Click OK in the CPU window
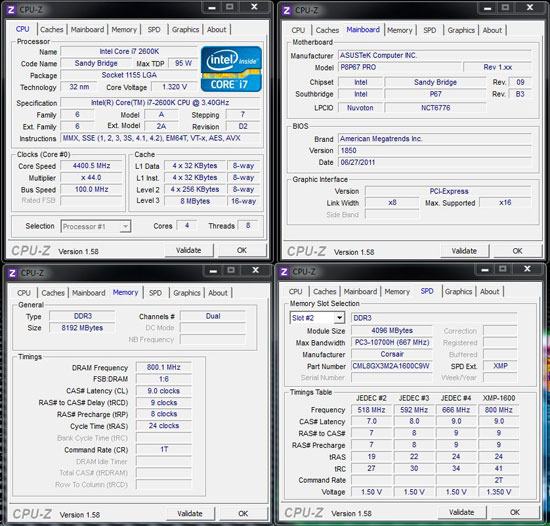This screenshot has width=550, height=526. (242, 250)
